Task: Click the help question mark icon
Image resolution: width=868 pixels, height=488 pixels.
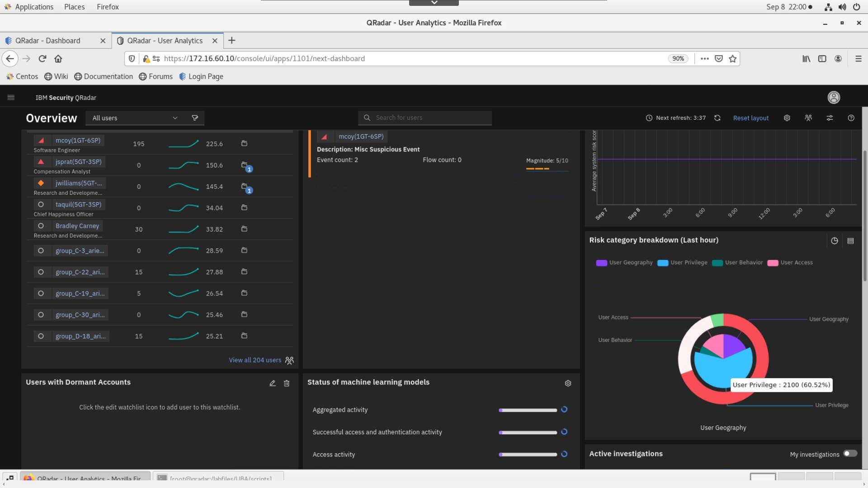Action: tap(851, 118)
